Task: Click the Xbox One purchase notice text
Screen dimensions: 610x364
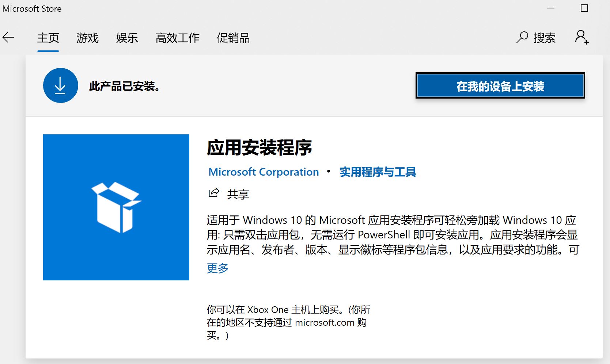Action: click(x=288, y=322)
